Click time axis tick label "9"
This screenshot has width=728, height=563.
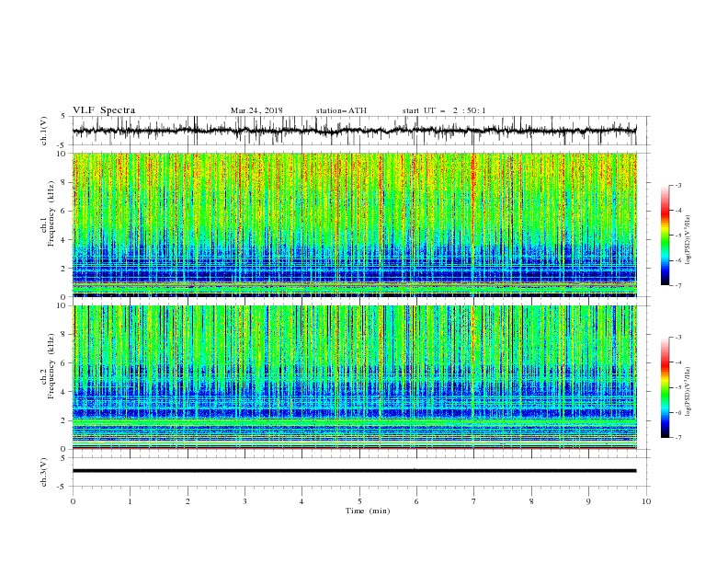[x=588, y=501]
